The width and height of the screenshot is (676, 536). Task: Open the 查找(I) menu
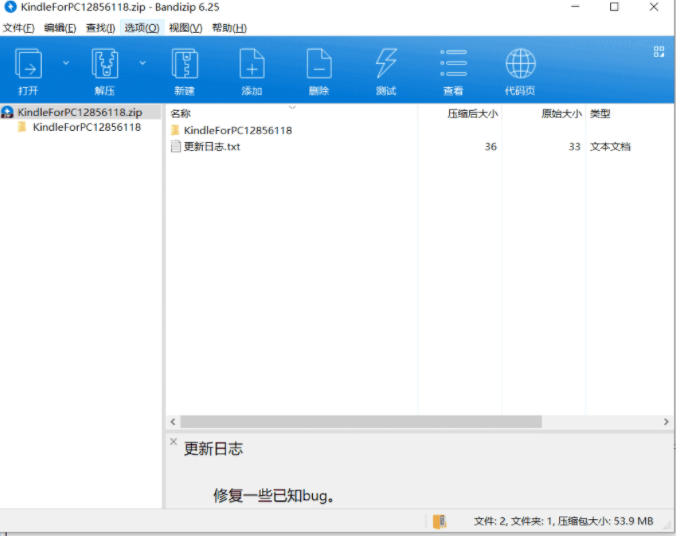100,28
